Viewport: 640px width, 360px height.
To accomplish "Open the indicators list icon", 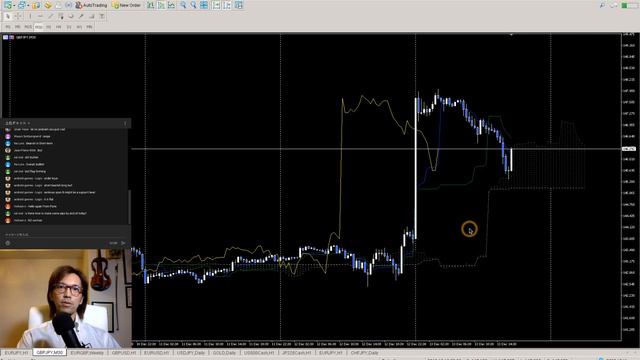I will pos(239,5).
